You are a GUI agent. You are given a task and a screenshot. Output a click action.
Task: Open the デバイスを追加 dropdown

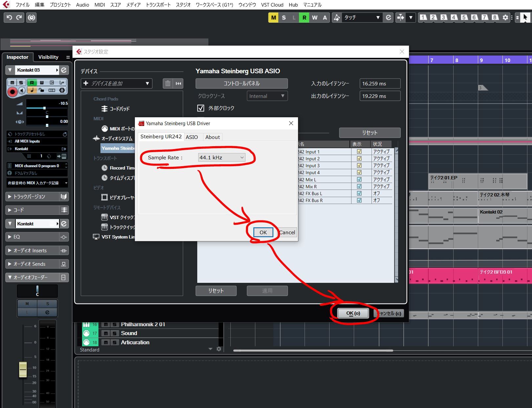[x=117, y=83]
